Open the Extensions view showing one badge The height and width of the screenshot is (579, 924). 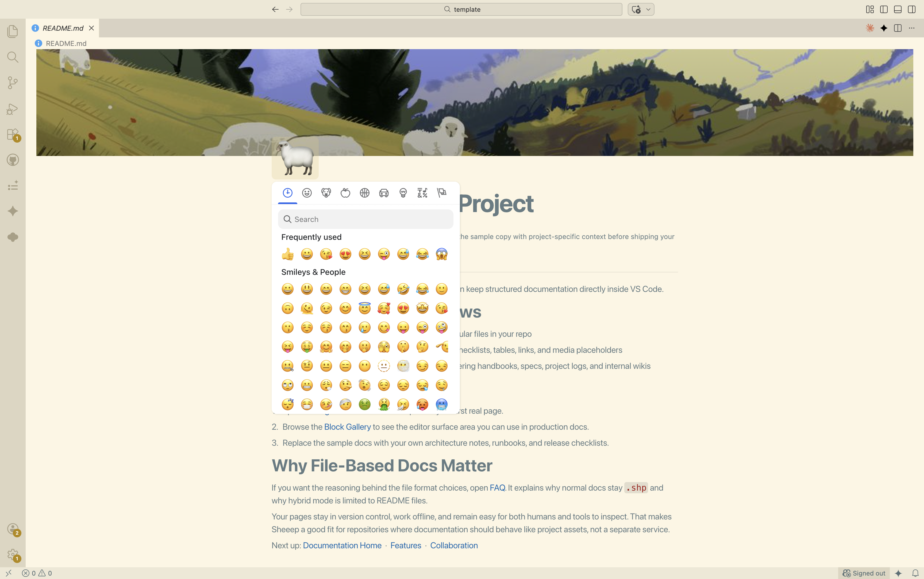click(13, 134)
